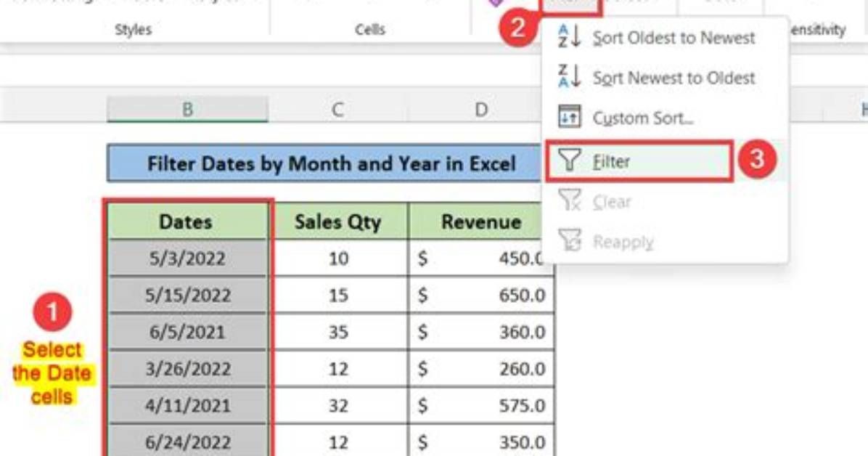Select column C header
The height and width of the screenshot is (456, 868).
pos(337,109)
